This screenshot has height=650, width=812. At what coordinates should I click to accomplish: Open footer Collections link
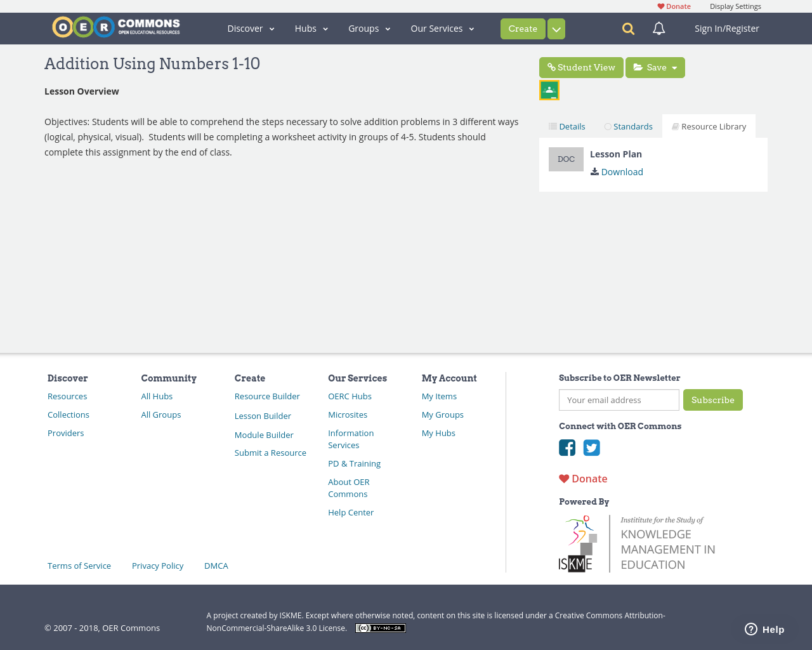coord(69,415)
